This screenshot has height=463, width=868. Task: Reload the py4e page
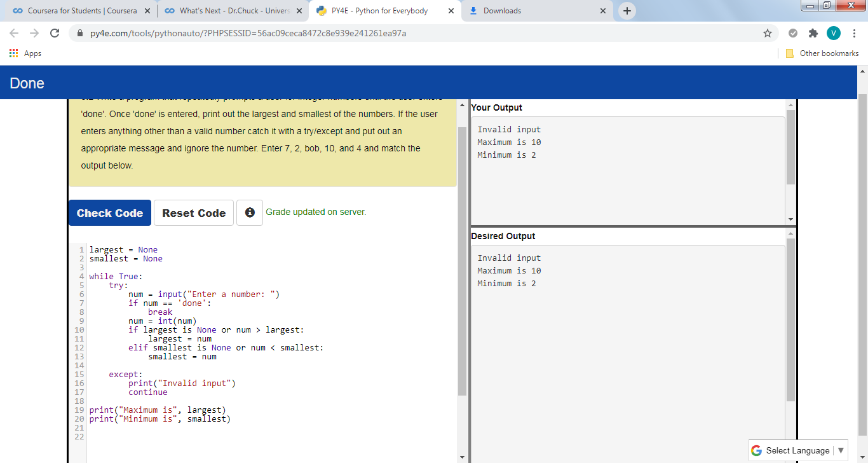[x=55, y=33]
